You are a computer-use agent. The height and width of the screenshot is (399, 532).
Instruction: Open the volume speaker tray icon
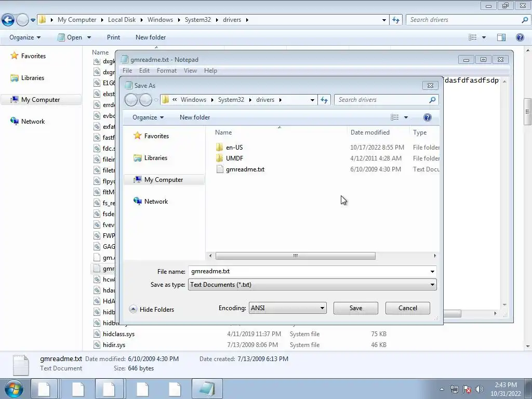pyautogui.click(x=480, y=389)
